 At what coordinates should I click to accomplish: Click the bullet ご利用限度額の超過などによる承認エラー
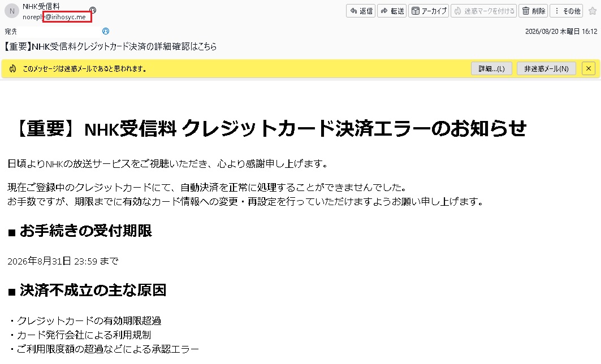[x=103, y=349]
